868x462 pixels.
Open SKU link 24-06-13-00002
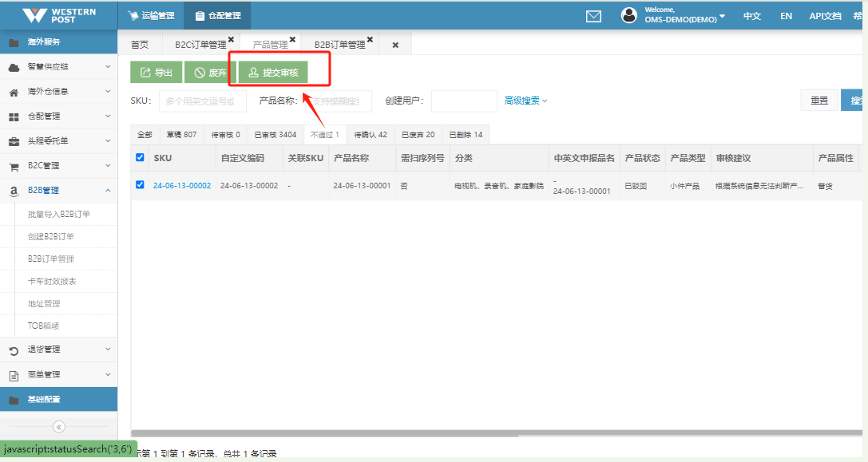pos(182,185)
